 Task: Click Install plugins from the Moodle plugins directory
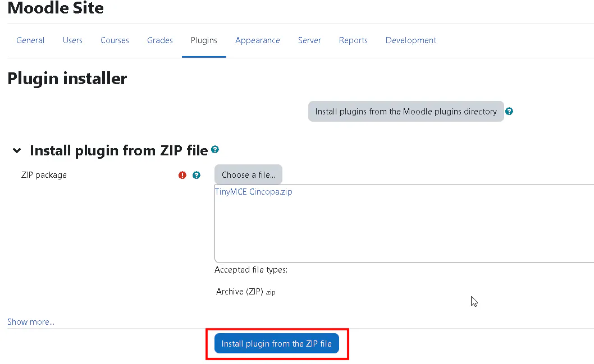pos(406,111)
